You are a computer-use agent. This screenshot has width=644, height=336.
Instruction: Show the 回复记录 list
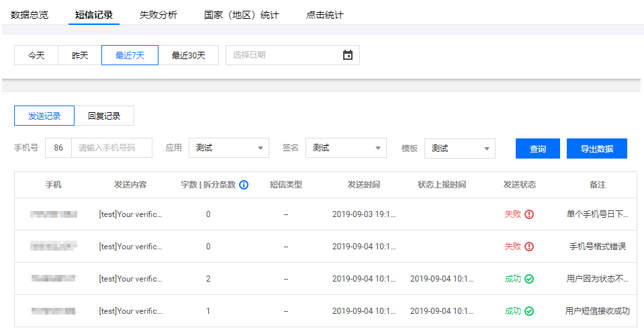click(104, 116)
